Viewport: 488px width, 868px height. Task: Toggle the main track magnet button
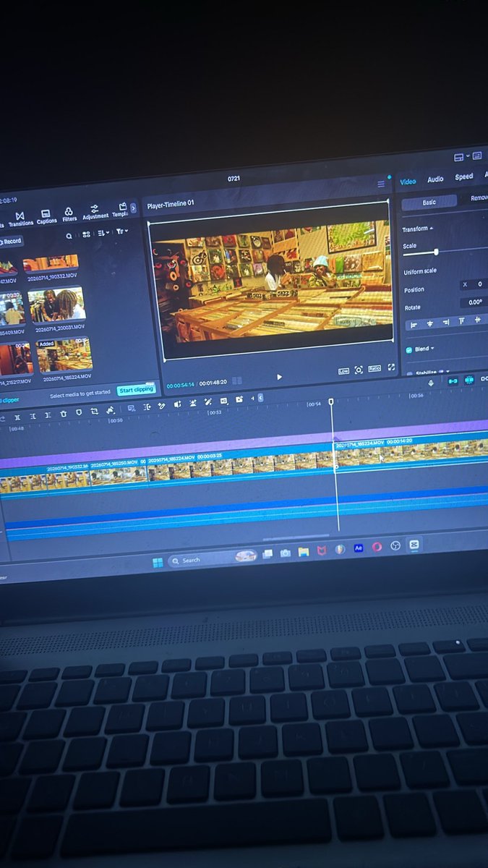tap(453, 380)
